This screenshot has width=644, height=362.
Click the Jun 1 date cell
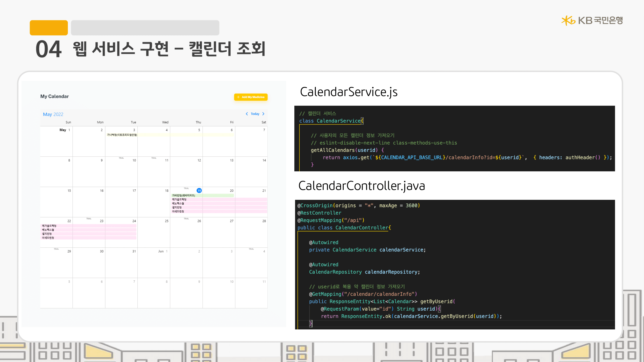(154, 262)
